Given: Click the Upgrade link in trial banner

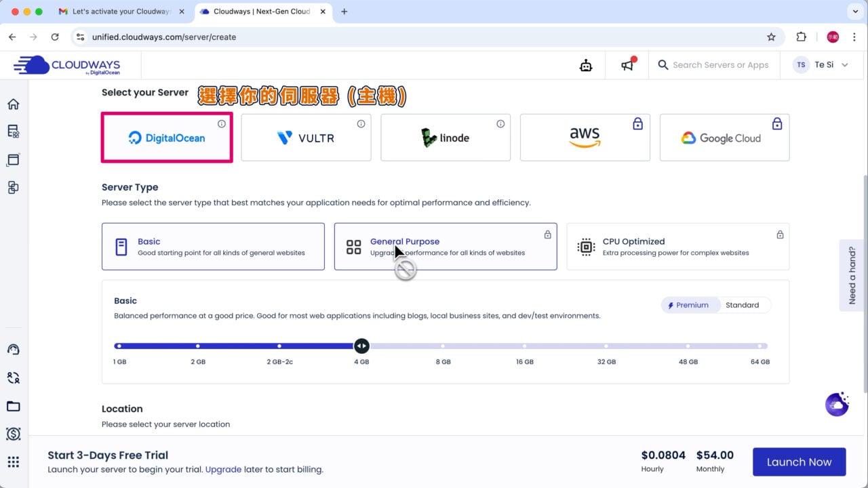Looking at the screenshot, I should 222,469.
